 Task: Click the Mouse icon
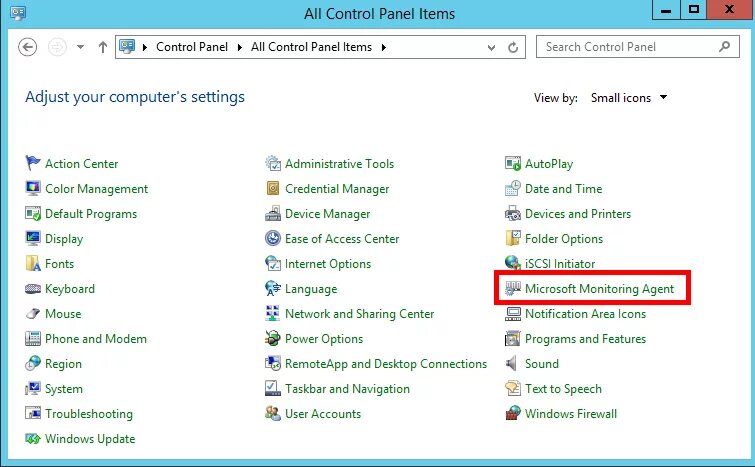pyautogui.click(x=33, y=314)
